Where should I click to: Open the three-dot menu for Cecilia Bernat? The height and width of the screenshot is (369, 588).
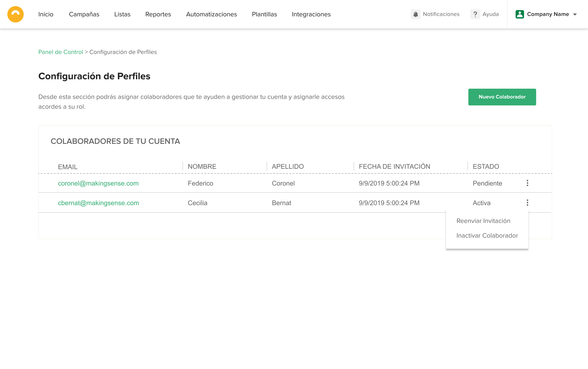pyautogui.click(x=527, y=202)
